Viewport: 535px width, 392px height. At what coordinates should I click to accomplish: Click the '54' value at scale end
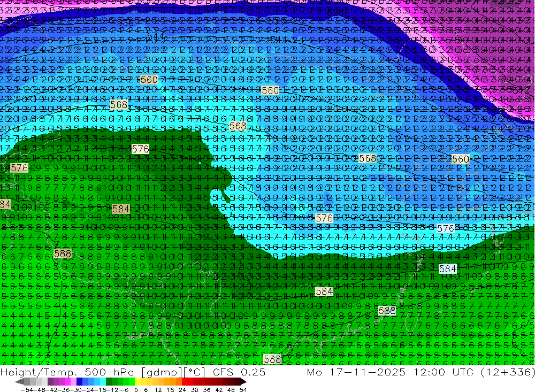243,390
